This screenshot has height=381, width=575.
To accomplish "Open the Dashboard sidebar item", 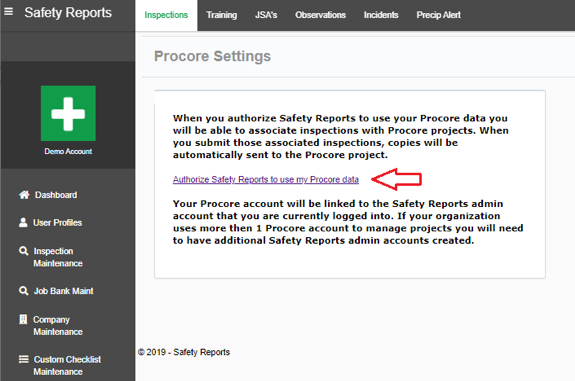I will pos(56,195).
